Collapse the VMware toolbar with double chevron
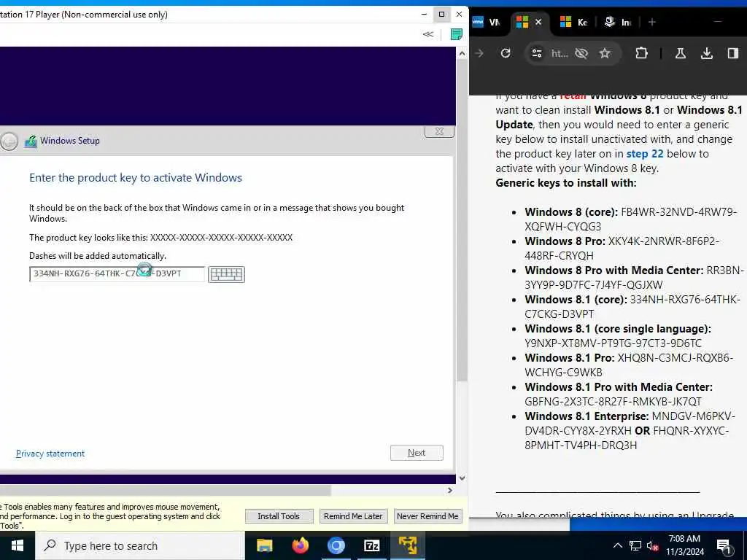747x560 pixels. point(427,34)
